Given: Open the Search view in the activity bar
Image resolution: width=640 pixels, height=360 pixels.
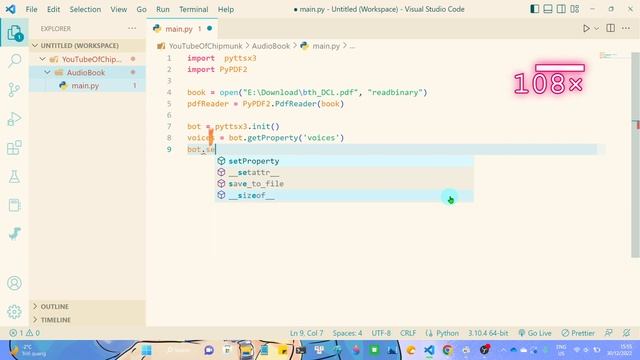Looking at the screenshot, I should (14, 61).
